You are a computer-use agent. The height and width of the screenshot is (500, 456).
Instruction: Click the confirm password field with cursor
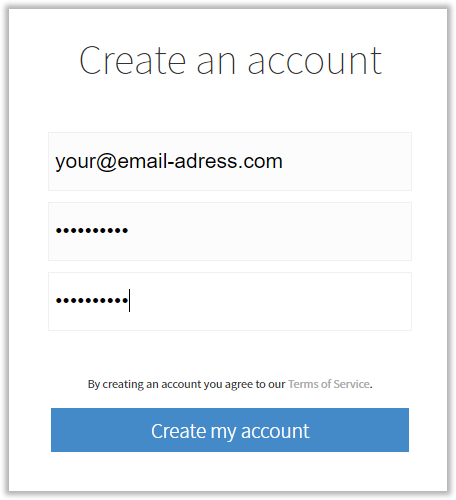tap(230, 301)
